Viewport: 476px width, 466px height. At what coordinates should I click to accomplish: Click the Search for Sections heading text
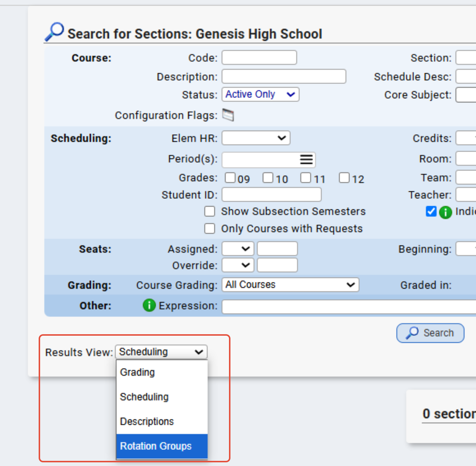click(195, 34)
